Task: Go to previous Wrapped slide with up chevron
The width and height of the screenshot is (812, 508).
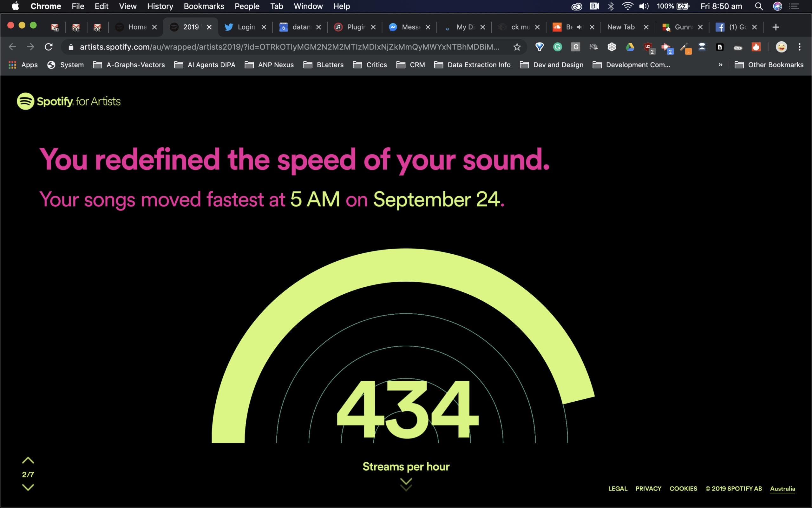Action: point(28,460)
